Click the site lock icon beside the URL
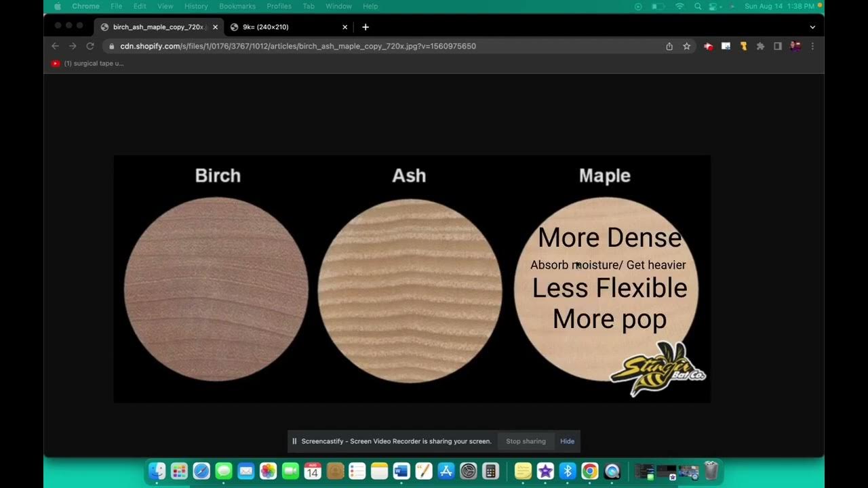This screenshot has width=868, height=488. tap(112, 46)
